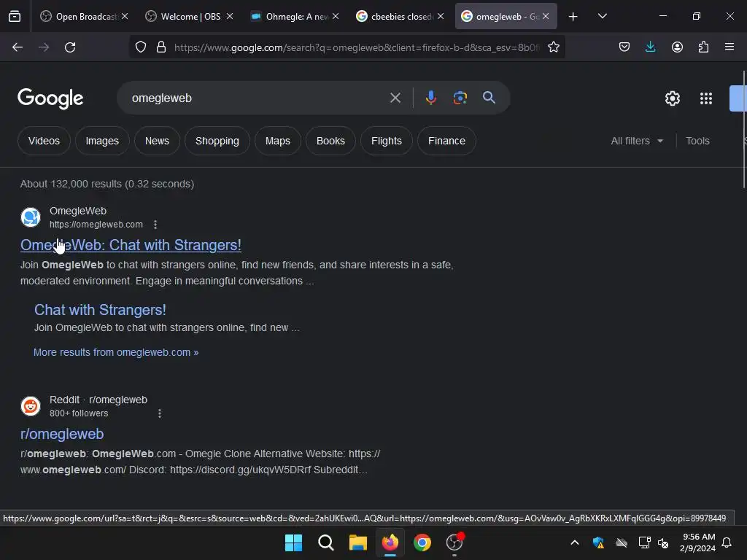
Task: Open search Tools options
Action: click(697, 141)
